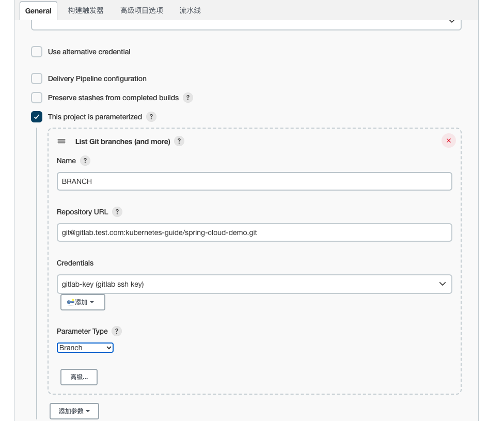This screenshot has height=421, width=504.
Task: Go to the 流水线 tab
Action: coord(190,11)
